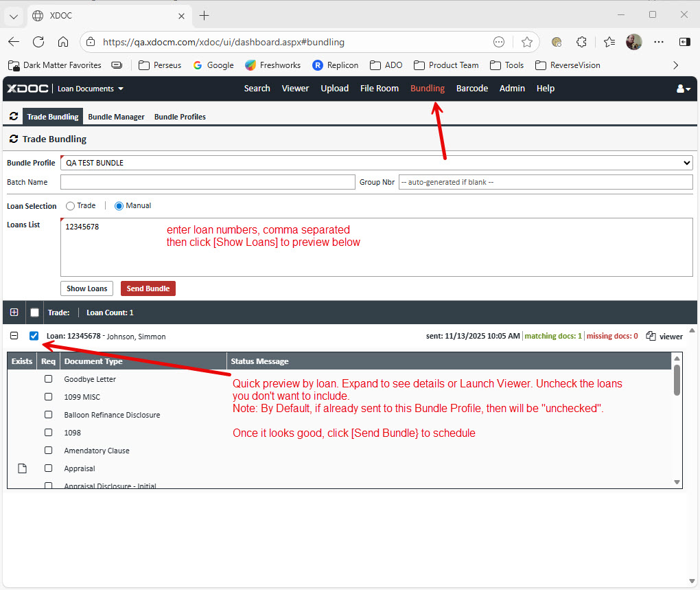Click the document list vertical scrollbar
This screenshot has width=700, height=590.
(677, 380)
